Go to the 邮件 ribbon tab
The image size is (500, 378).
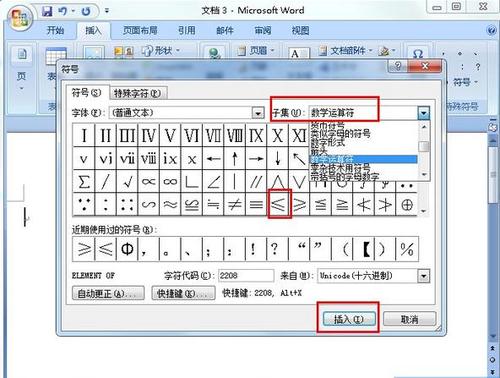coord(225,30)
